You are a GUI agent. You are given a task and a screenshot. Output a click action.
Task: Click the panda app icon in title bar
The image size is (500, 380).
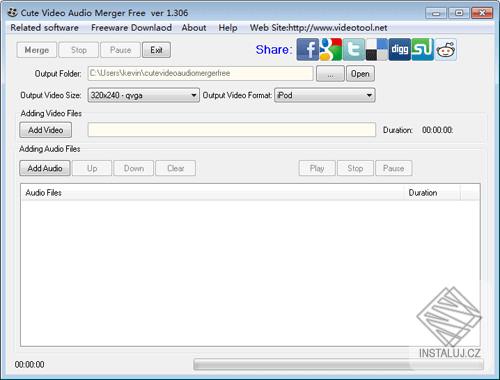click(x=12, y=13)
